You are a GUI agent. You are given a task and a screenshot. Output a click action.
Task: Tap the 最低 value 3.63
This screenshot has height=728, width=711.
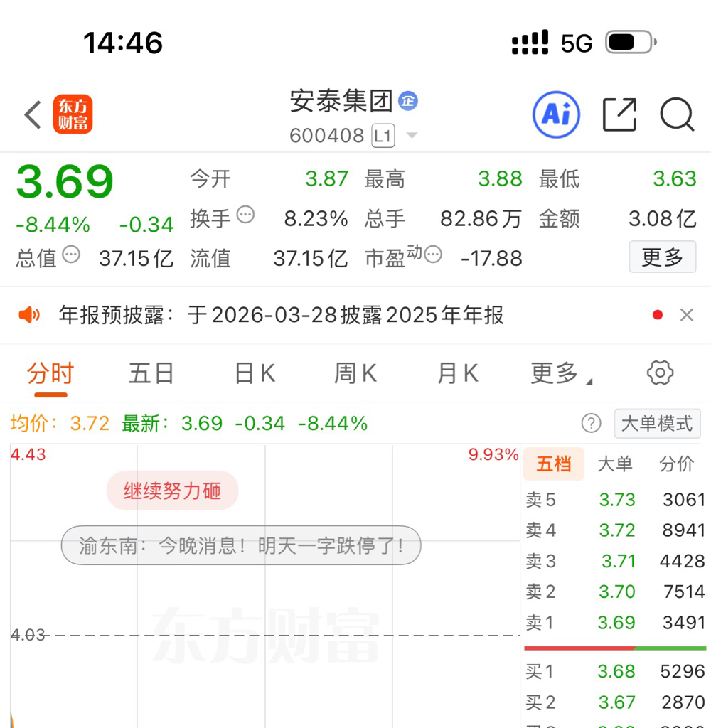coord(674,178)
